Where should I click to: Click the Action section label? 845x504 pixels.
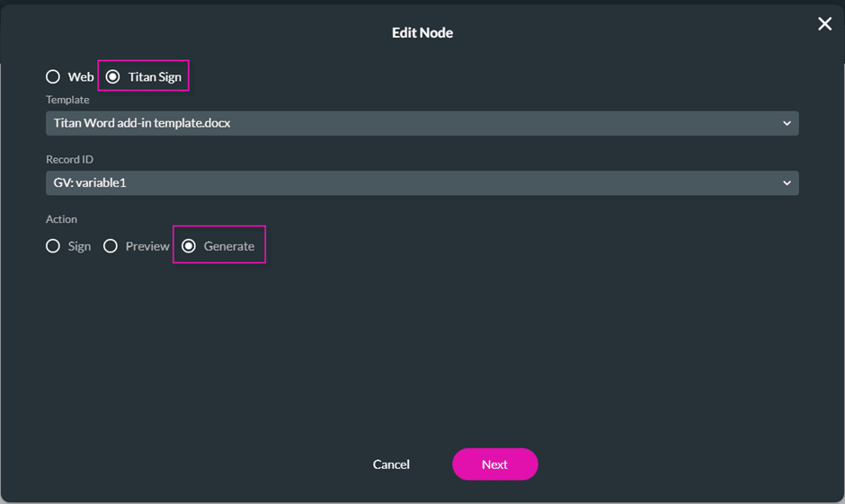61,219
